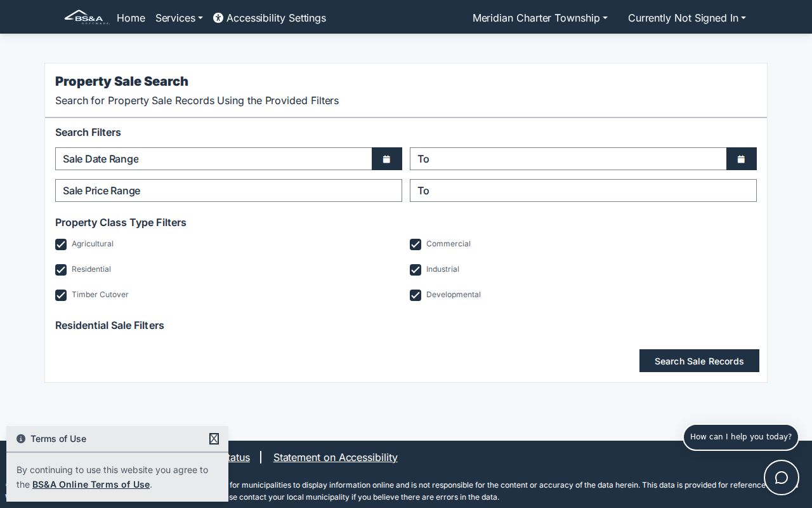
Task: Click the Terms of Use info icon
Action: (x=21, y=439)
